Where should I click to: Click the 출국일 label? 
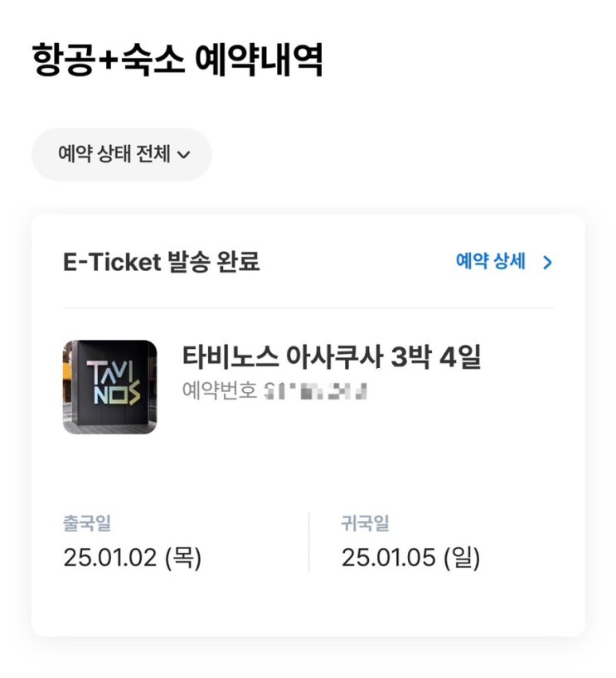tap(86, 523)
